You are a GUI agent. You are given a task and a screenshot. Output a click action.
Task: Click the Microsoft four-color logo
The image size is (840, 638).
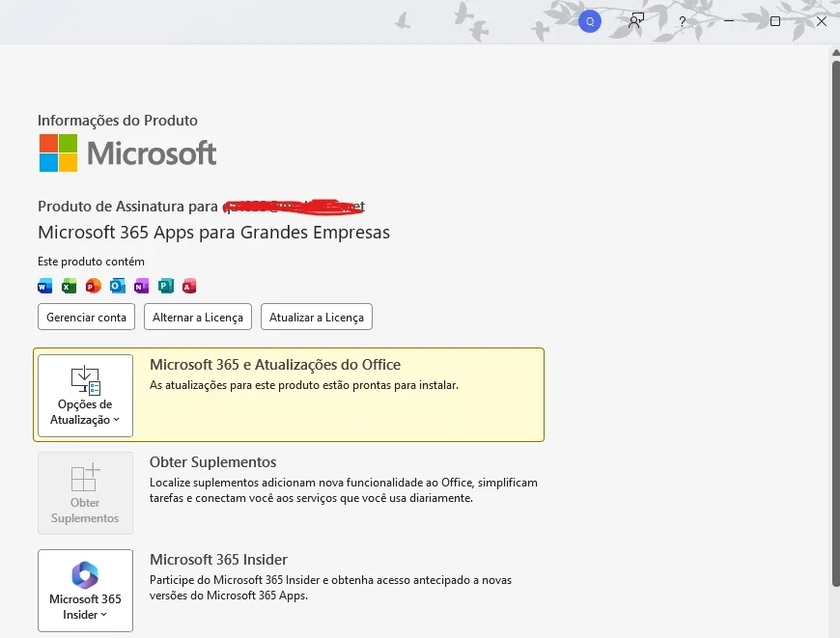tap(58, 153)
